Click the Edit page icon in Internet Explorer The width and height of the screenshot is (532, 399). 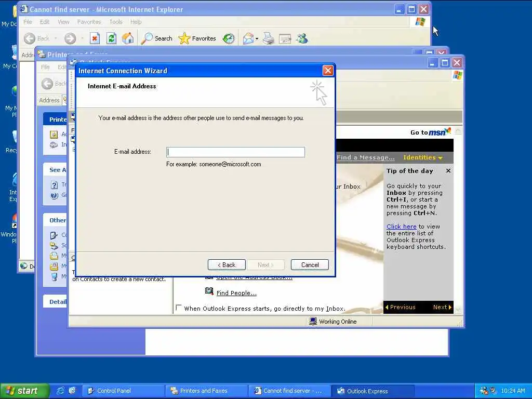(285, 38)
